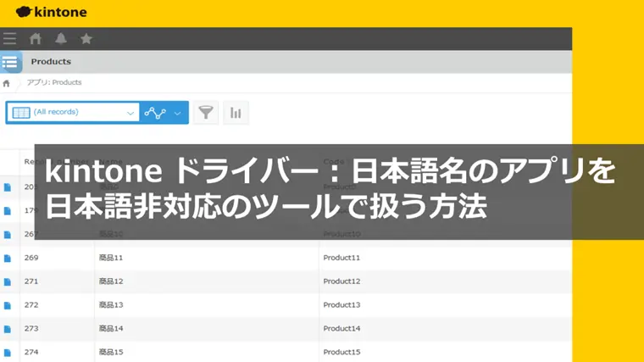
Task: Expand the graph options chevron
Action: coord(177,113)
